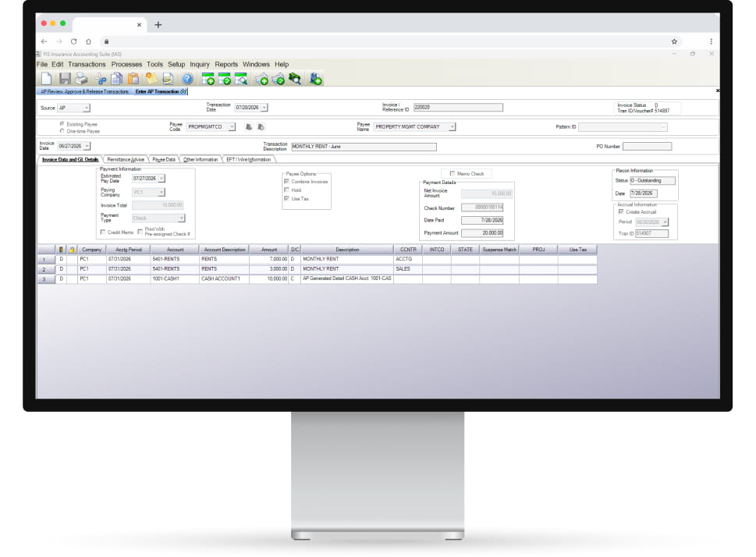Click the search transaction grid magnifier icon

click(x=240, y=79)
